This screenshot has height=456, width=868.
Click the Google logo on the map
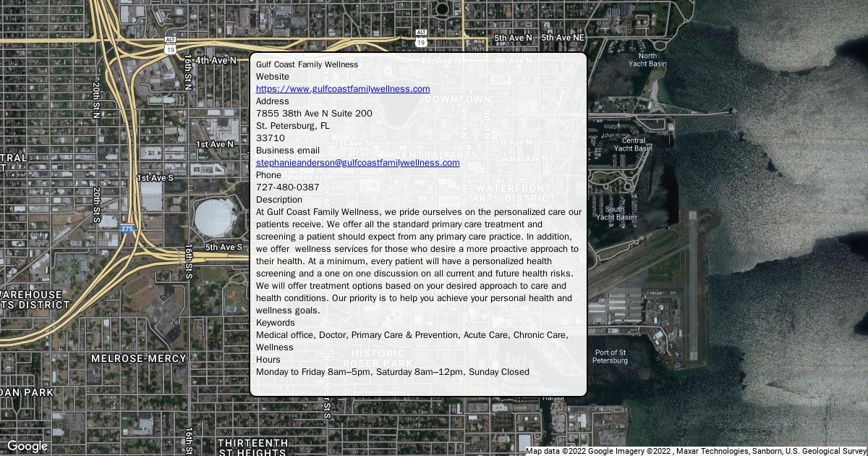27,447
